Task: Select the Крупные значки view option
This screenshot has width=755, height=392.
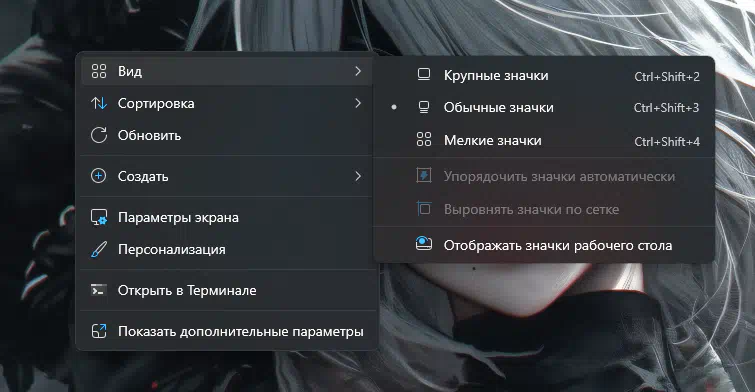Action: pyautogui.click(x=544, y=76)
